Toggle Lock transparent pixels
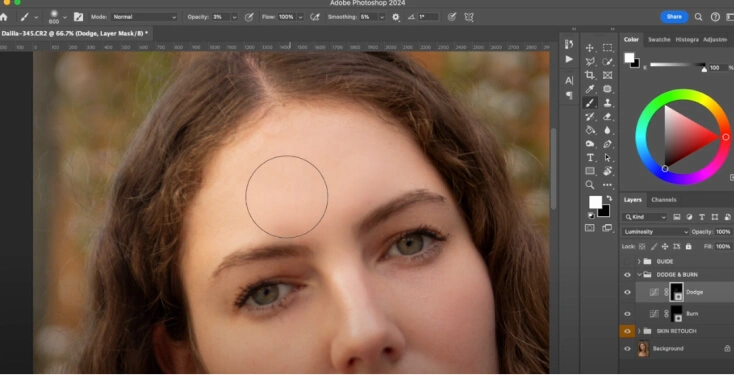Screen dimensions: 734x375 (x=642, y=246)
